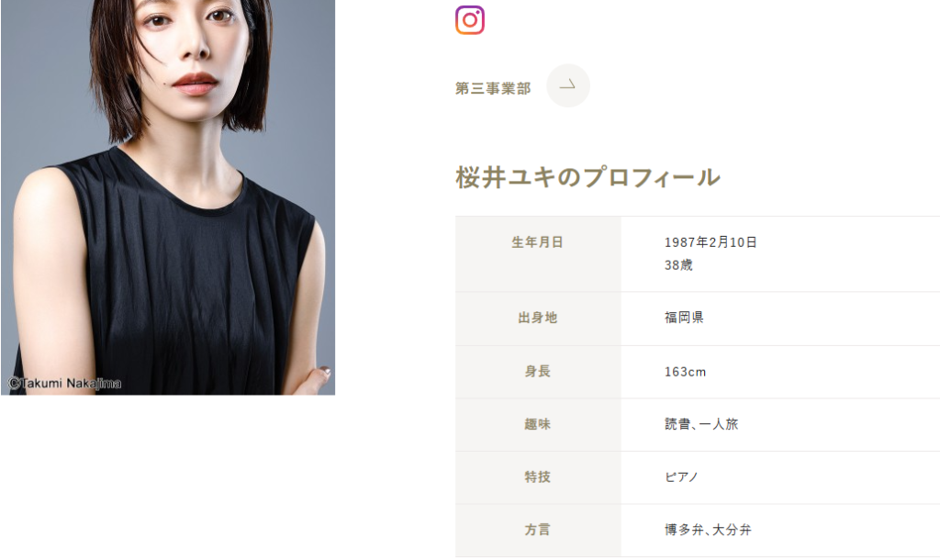Viewport: 940px width, 560px height.
Task: Click the hobbies value 読書、一人旅
Action: click(700, 424)
